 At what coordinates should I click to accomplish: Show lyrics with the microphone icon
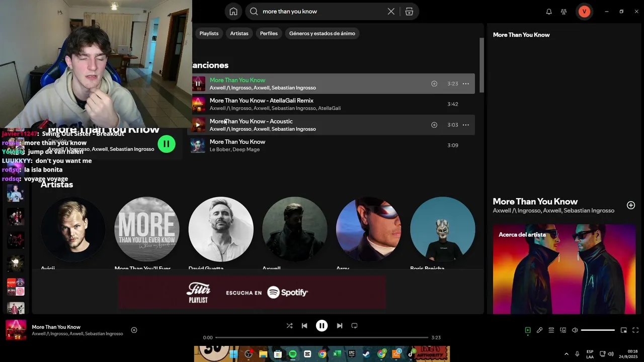(539, 330)
